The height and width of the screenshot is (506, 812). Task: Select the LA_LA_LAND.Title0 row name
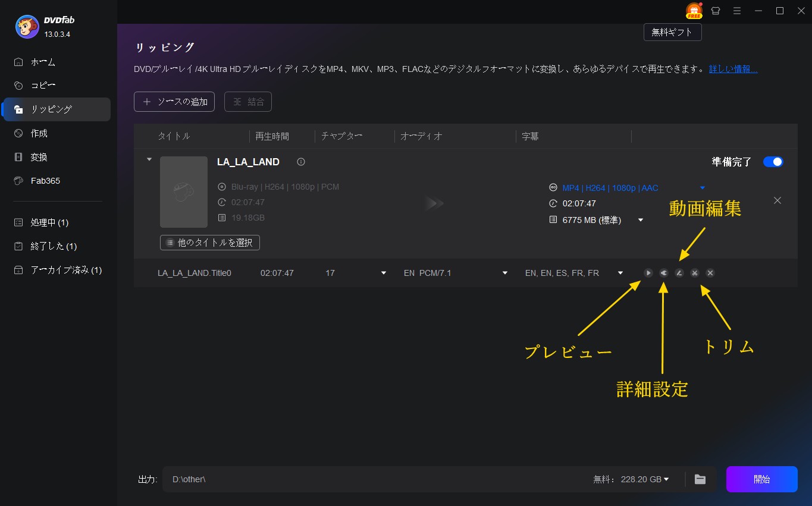pyautogui.click(x=195, y=273)
